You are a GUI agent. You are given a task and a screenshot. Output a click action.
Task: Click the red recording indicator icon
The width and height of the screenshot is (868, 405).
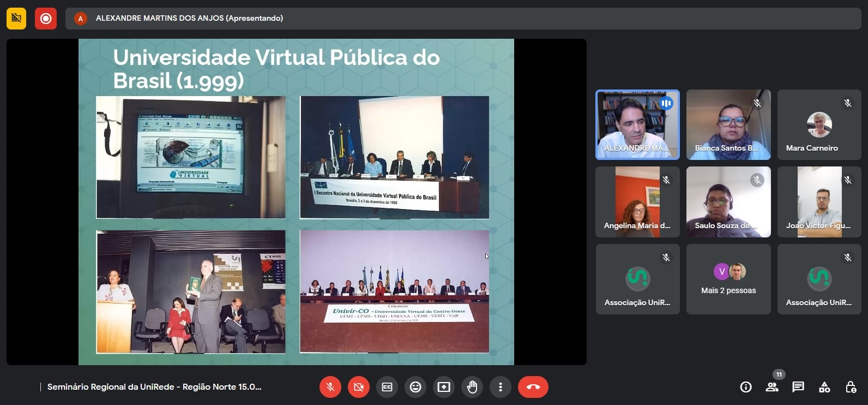(46, 19)
